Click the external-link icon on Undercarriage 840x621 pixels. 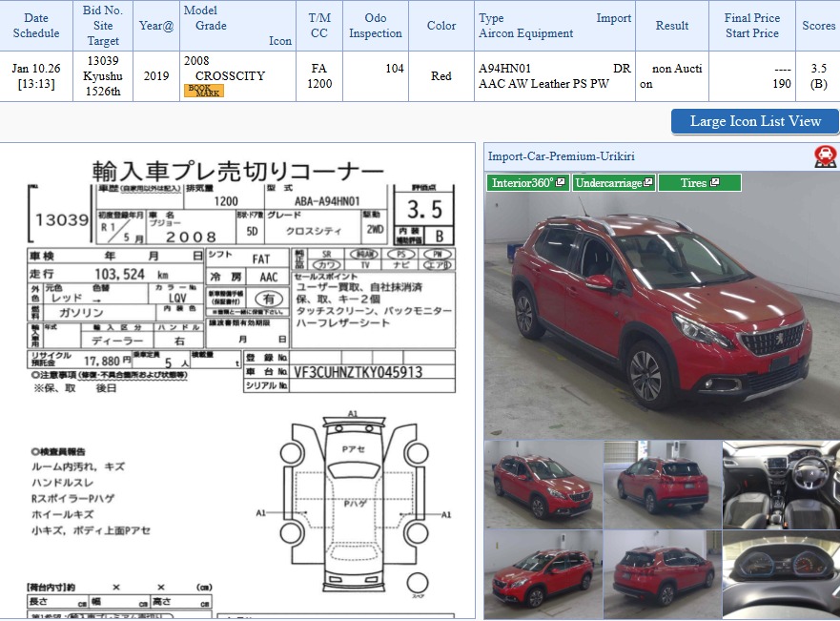(647, 182)
